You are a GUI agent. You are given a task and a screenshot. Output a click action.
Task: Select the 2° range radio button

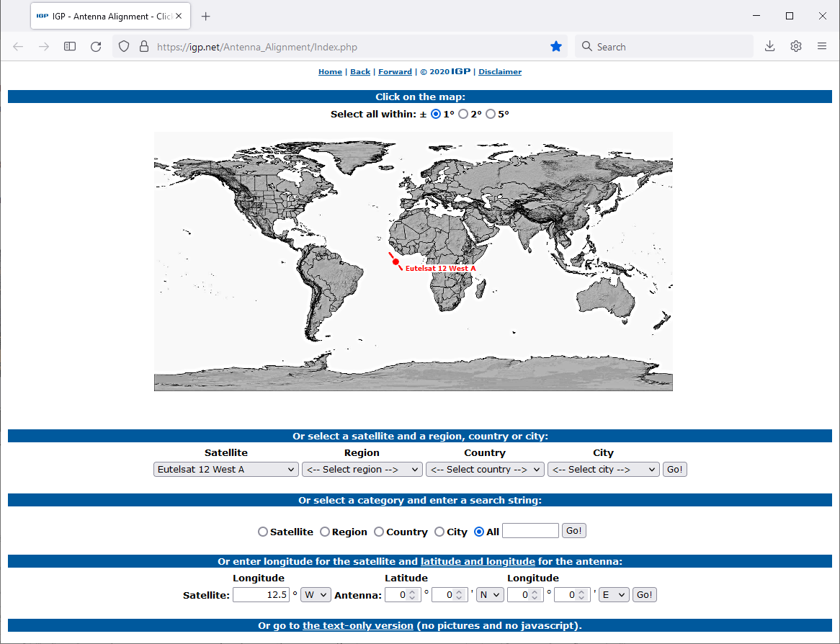pyautogui.click(x=463, y=114)
